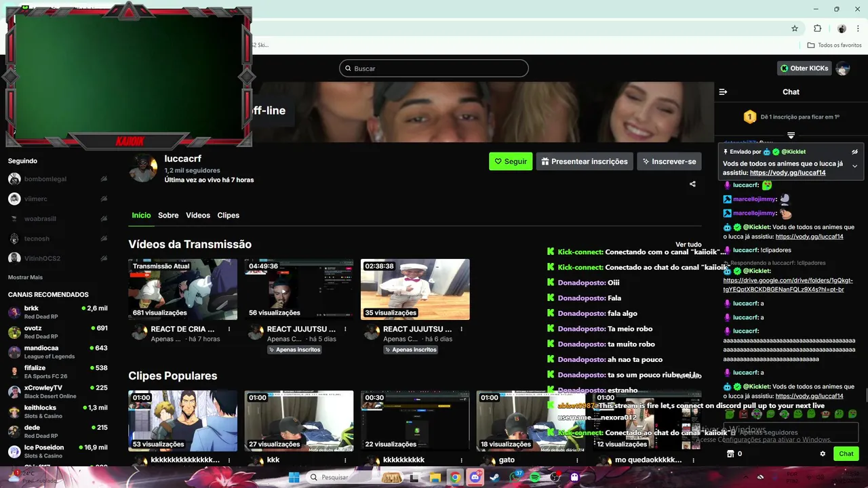This screenshot has height=488, width=868.
Task: Open Spotify from the taskbar
Action: pos(534,477)
